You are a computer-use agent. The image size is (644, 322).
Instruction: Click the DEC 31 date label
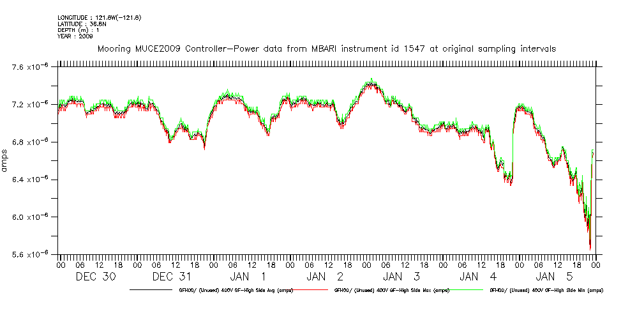[172, 277]
